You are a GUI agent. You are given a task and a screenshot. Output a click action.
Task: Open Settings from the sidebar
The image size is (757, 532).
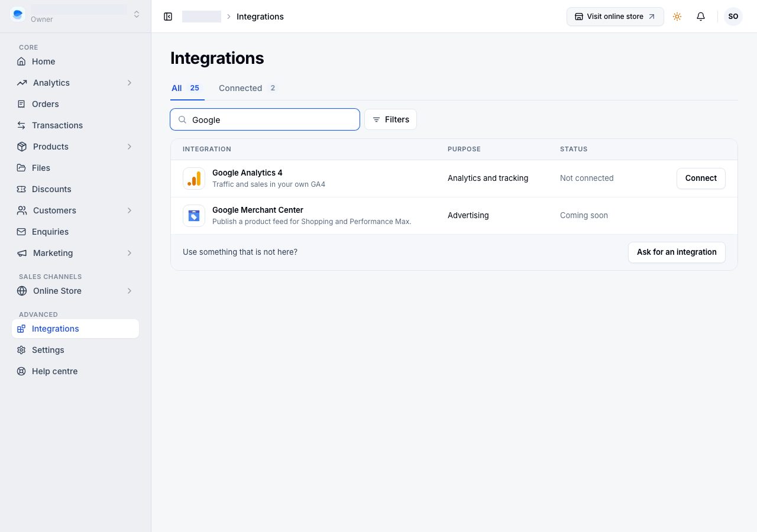(75, 350)
